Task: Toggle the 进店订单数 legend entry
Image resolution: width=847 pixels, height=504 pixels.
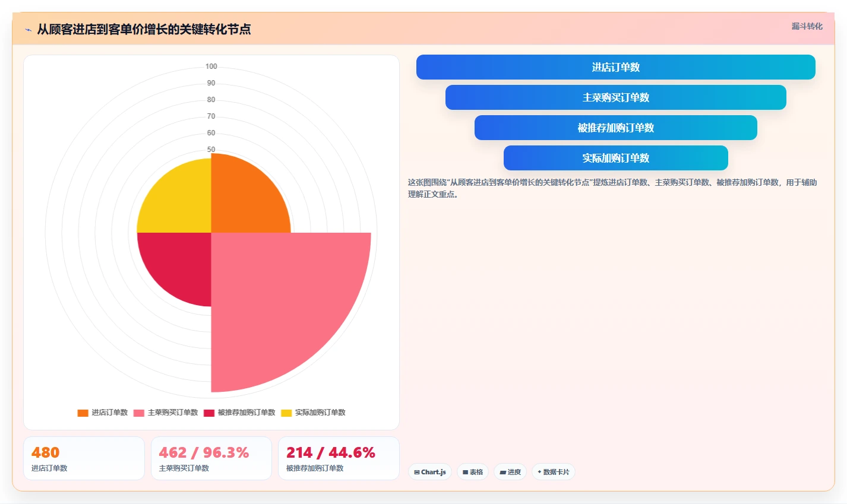Action: (x=102, y=413)
